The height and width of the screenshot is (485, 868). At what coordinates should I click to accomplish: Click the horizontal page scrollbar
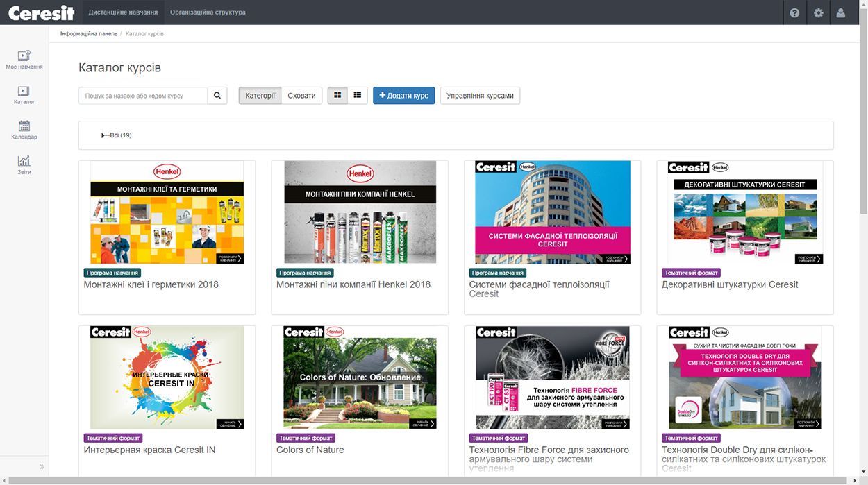coord(429,481)
